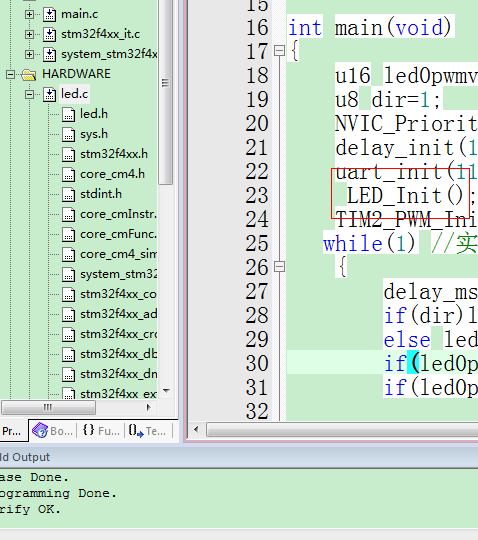The height and width of the screenshot is (540, 478).
Task: Select stm32f4xx_it.c in the project tree
Action: coord(101,34)
